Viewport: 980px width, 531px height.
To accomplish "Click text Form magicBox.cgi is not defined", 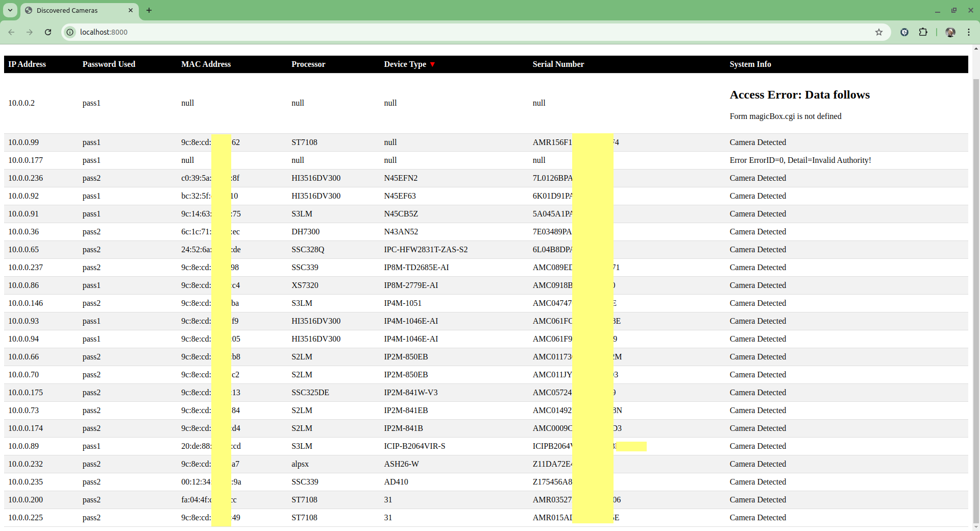I will click(x=785, y=116).
